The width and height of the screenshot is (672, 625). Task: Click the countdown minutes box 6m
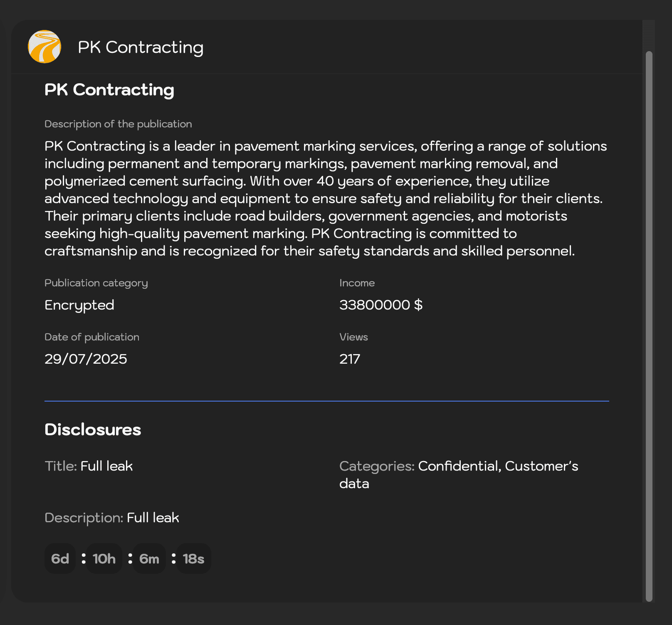[x=149, y=558]
